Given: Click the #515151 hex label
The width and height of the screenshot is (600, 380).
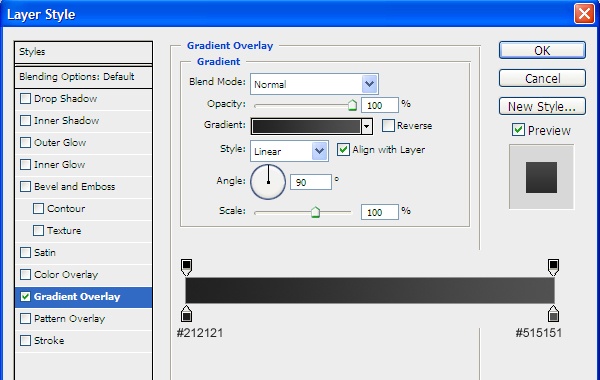Looking at the screenshot, I should (x=539, y=333).
